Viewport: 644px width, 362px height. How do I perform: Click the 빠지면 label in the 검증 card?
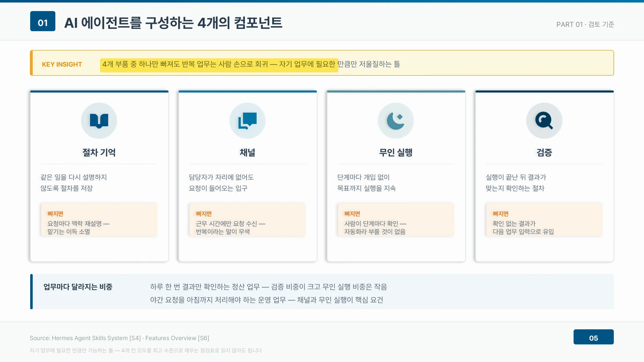click(x=500, y=214)
